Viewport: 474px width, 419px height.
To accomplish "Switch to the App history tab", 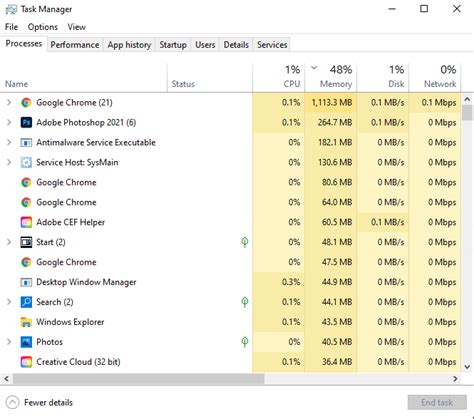I will click(x=129, y=45).
